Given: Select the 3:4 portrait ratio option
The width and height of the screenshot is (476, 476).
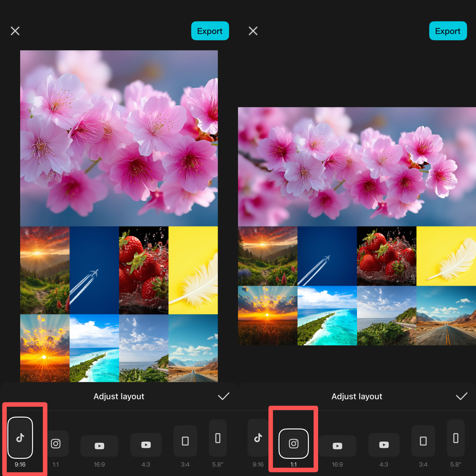Looking at the screenshot, I should point(185,441).
